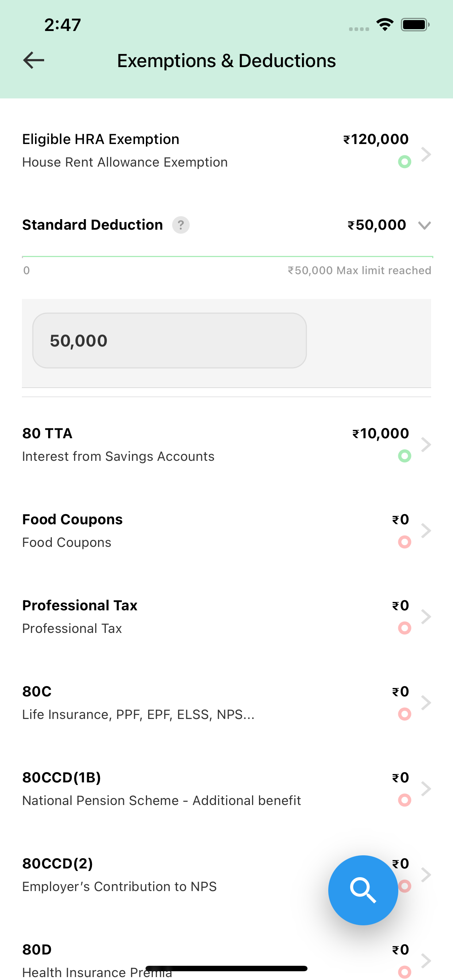453x980 pixels.
Task: Collapse the Standard Deduction section chevron
Action: pyautogui.click(x=425, y=225)
